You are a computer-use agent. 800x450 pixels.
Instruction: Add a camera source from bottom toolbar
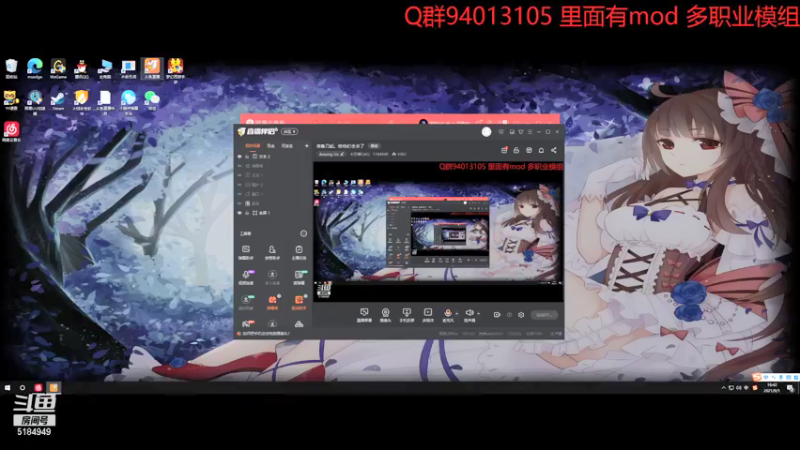[x=385, y=315]
